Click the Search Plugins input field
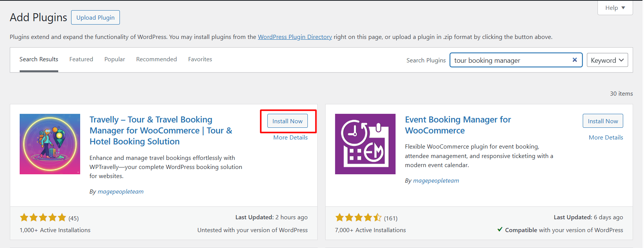 511,60
